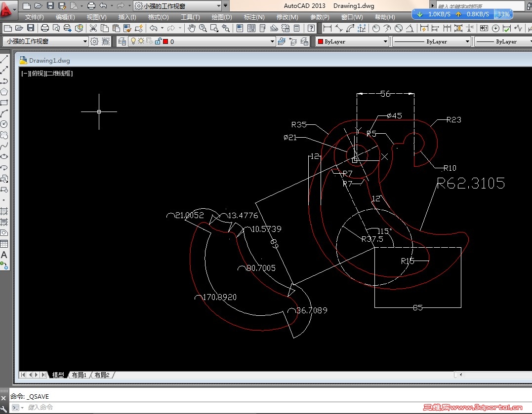Open the 编辑(E) menu
The width and height of the screenshot is (532, 414).
click(x=65, y=17)
